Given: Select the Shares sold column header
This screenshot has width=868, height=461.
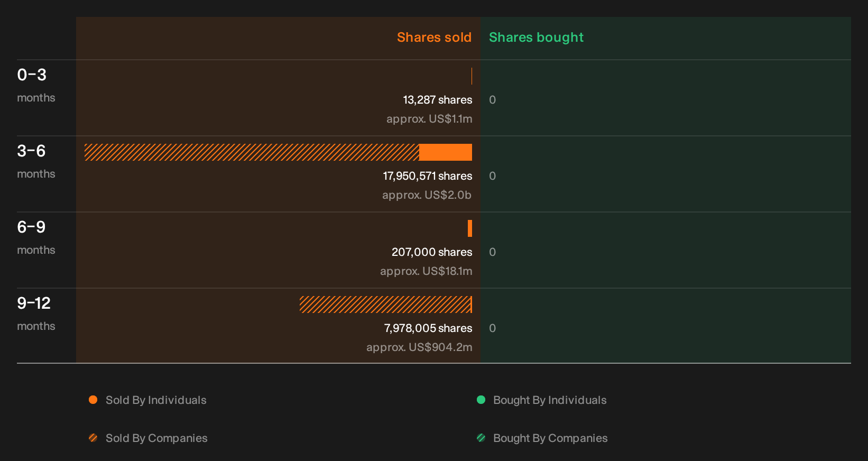Looking at the screenshot, I should (434, 38).
